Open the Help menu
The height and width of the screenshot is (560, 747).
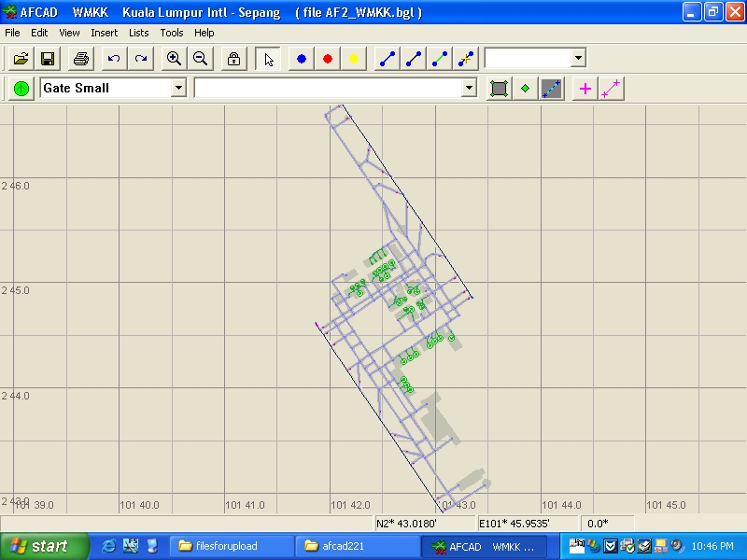204,33
